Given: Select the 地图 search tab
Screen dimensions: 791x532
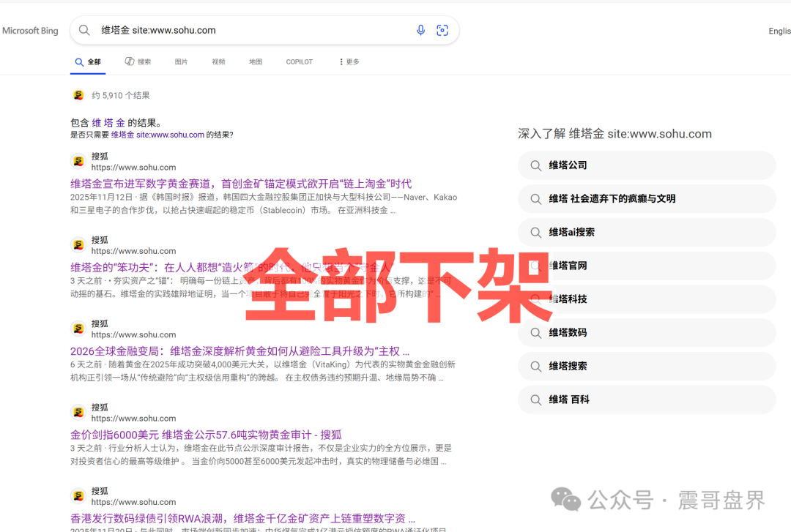Looking at the screenshot, I should [x=255, y=62].
